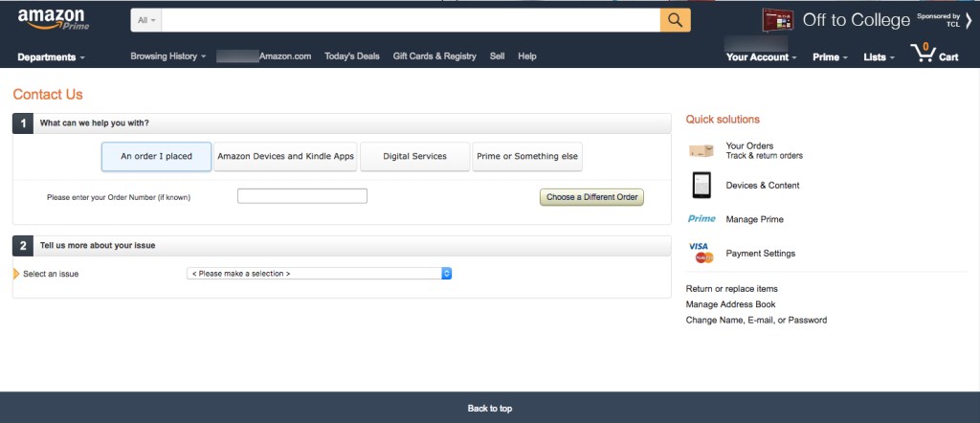This screenshot has width=980, height=423.
Task: Go to Gift Cards & Registry
Action: click(x=434, y=56)
